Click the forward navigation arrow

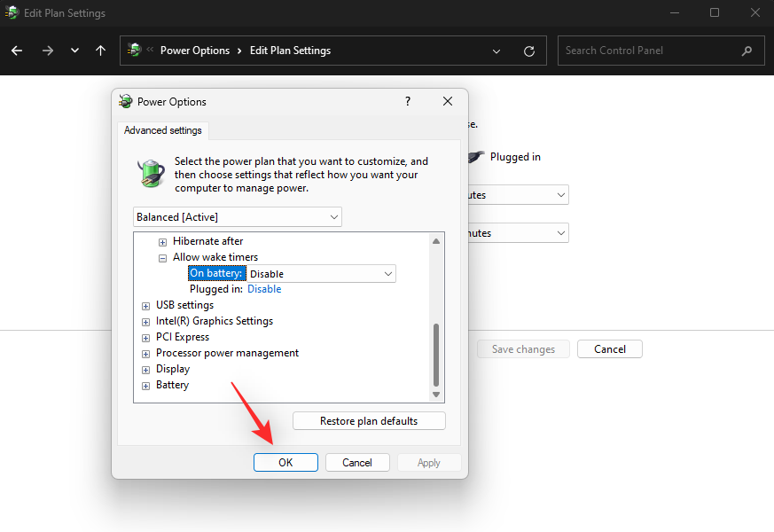pyautogui.click(x=47, y=51)
